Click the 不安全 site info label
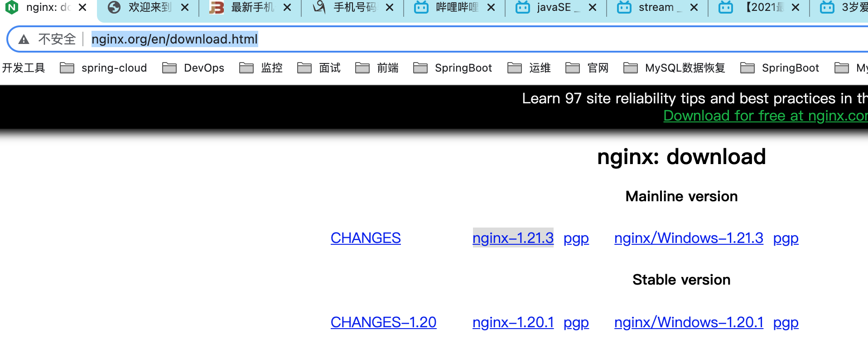 coord(57,39)
